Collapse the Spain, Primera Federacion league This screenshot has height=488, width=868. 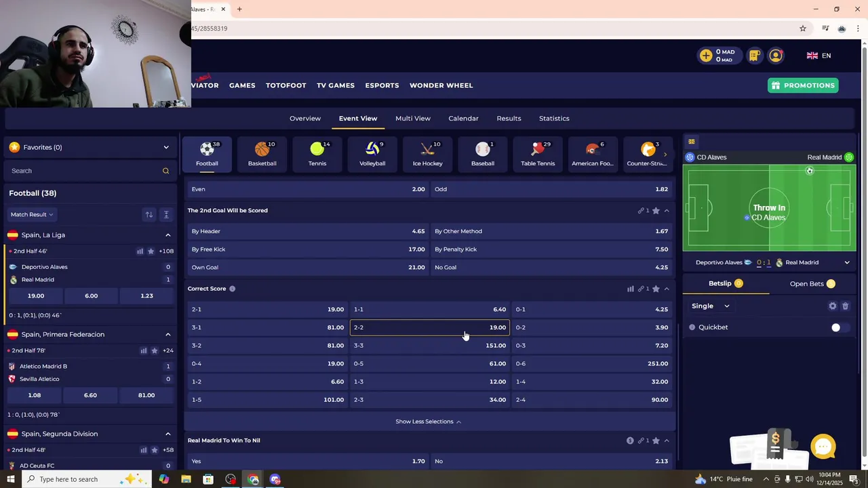point(168,334)
